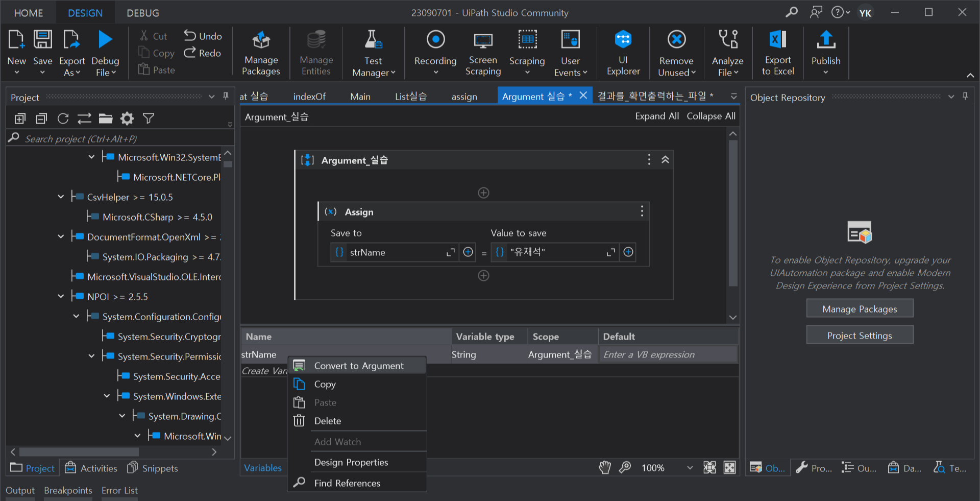Collapse the ribbon with chevron
Image resolution: width=980 pixels, height=501 pixels.
tap(970, 75)
